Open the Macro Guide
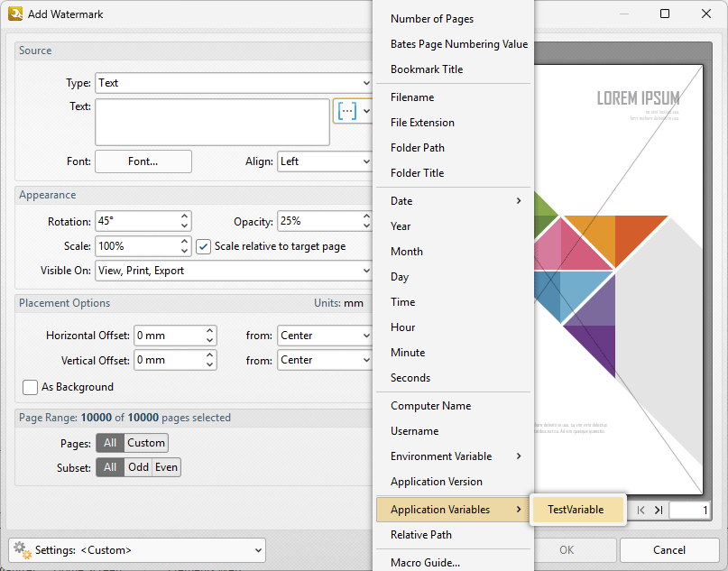Screen dimensions: 728x571 (453, 562)
